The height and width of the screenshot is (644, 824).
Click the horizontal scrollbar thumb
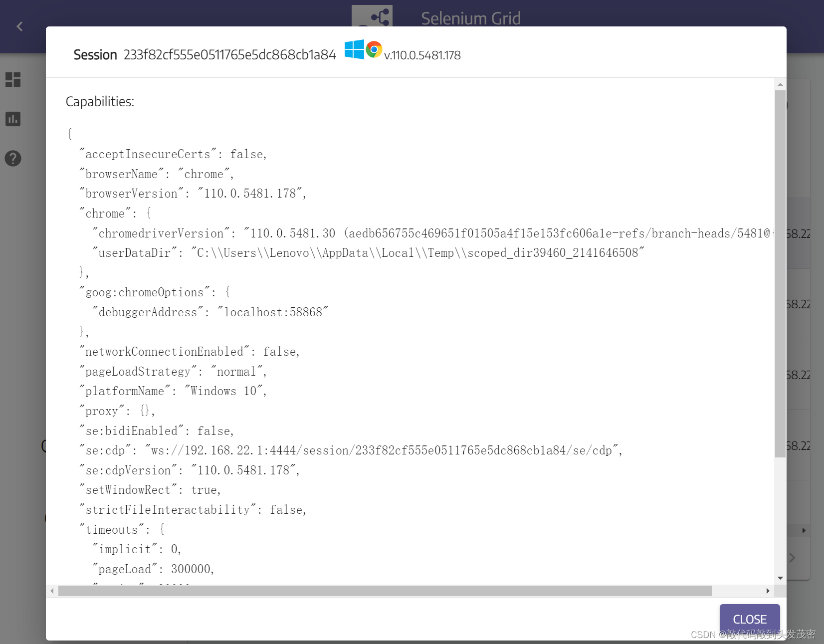(385, 591)
